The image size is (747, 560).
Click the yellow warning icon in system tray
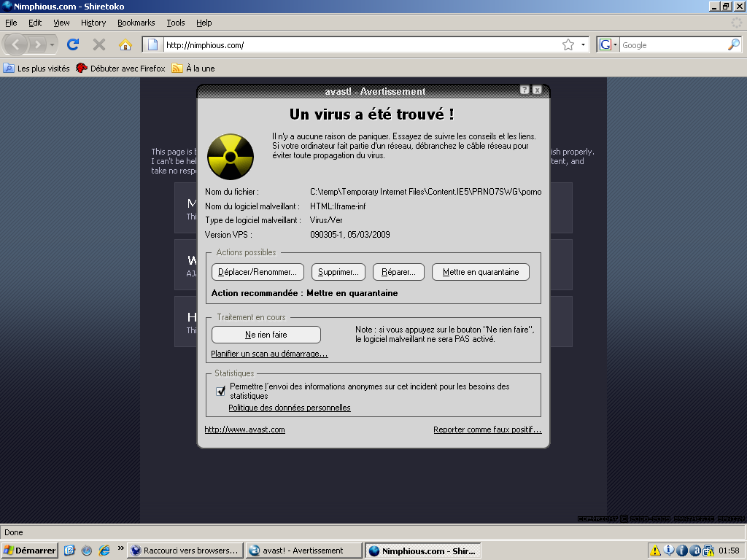[x=655, y=551]
